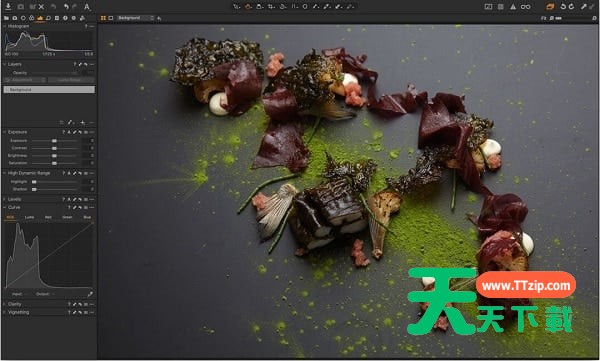Image resolution: width=600 pixels, height=361 pixels.
Task: Click the Import images download-arrow icon
Action: click(8, 7)
